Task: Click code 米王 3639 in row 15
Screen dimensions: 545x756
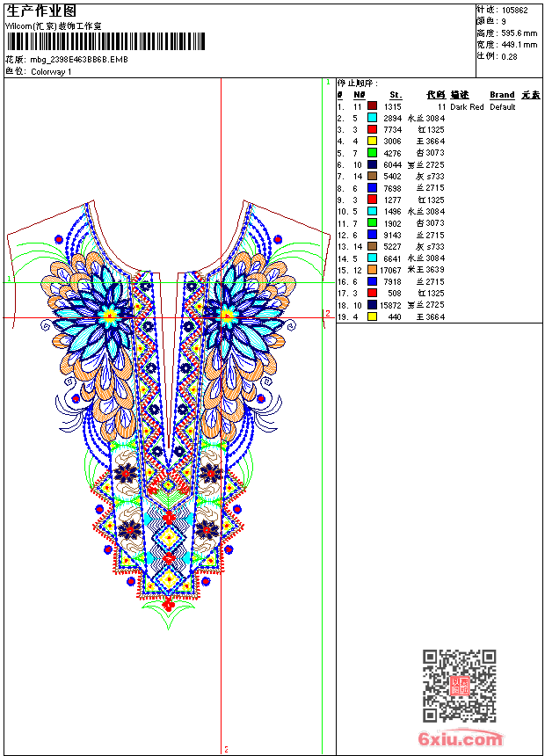Action: 426,270
